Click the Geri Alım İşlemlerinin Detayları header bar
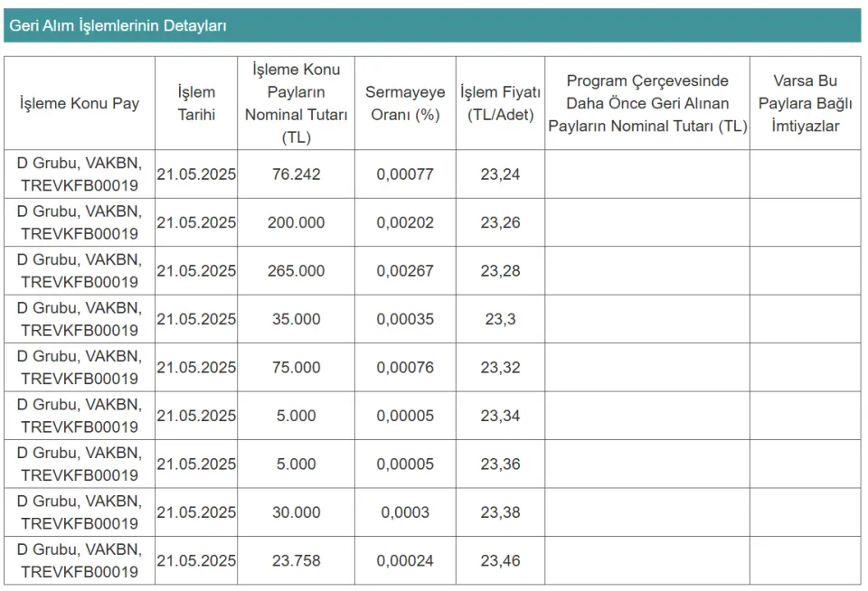The width and height of the screenshot is (868, 591). coord(432,25)
